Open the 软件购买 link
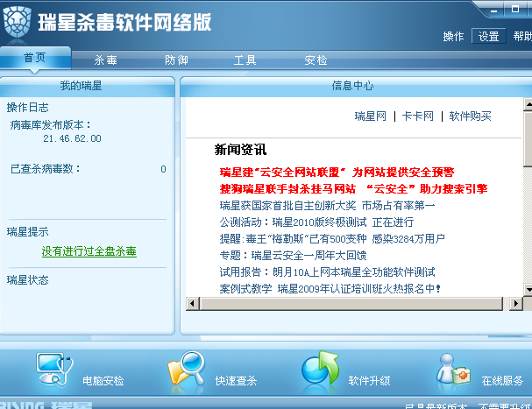 470,116
